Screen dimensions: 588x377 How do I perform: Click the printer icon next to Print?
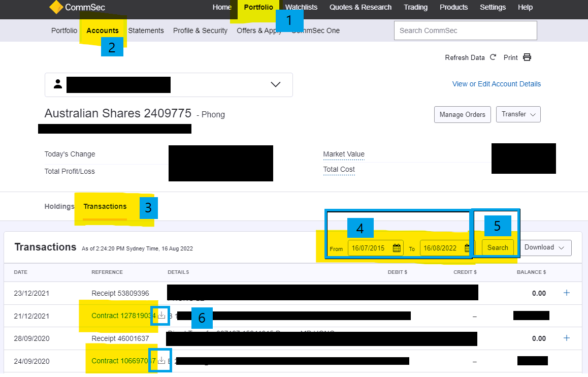pyautogui.click(x=527, y=57)
